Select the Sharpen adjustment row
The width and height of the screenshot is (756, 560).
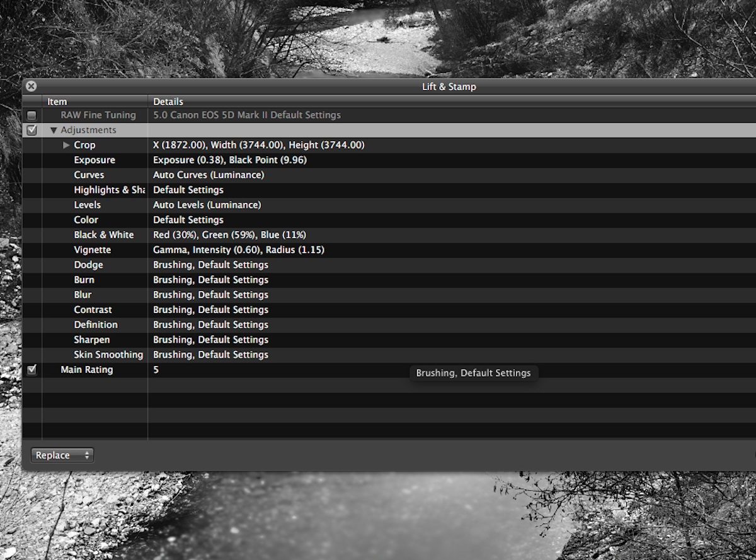tap(91, 340)
